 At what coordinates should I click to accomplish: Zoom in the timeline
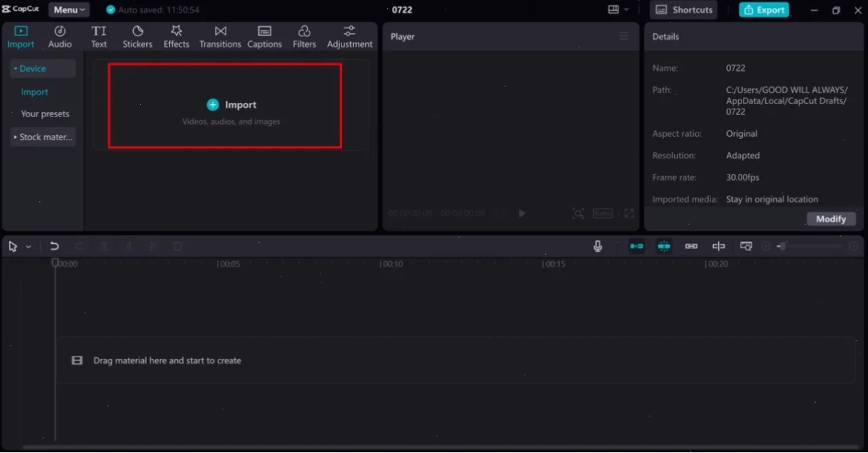[854, 246]
